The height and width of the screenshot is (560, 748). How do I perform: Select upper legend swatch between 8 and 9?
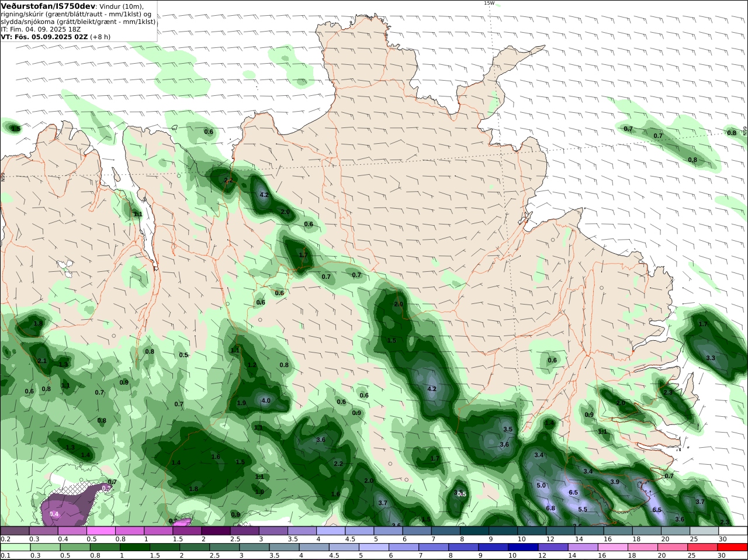click(x=475, y=531)
